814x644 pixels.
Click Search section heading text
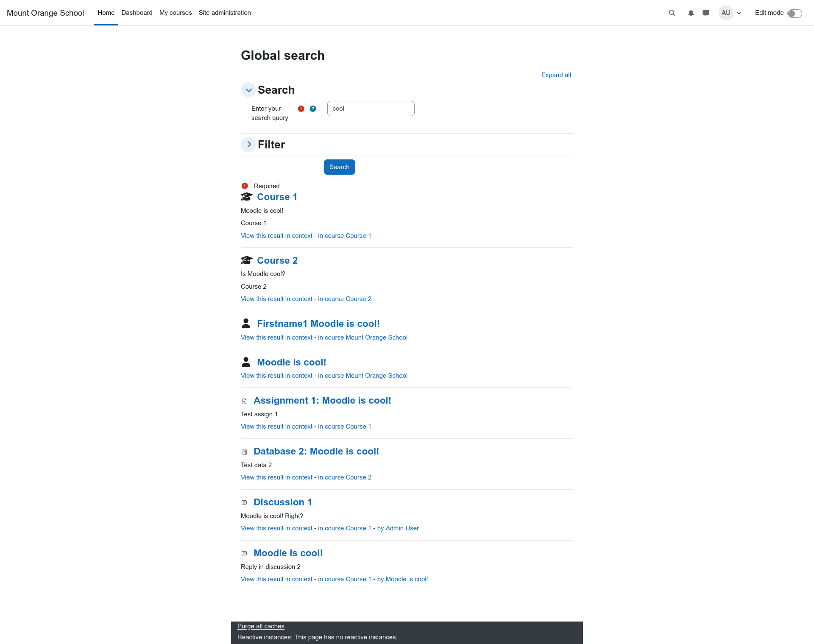point(276,90)
